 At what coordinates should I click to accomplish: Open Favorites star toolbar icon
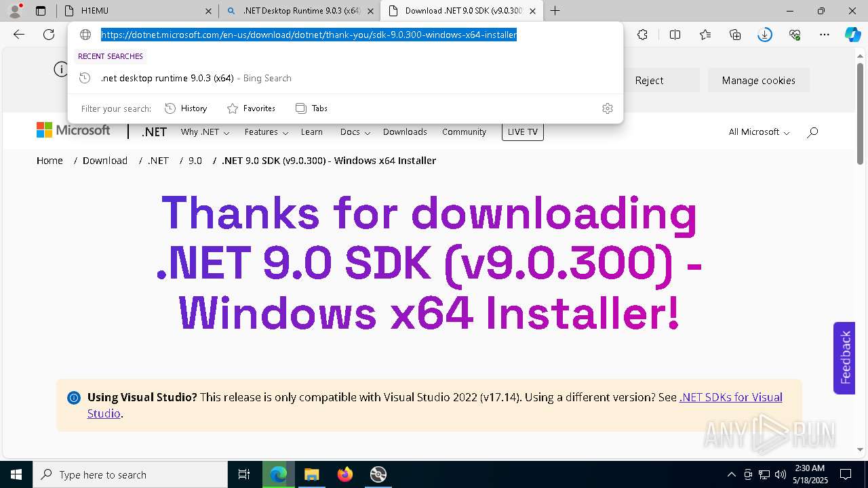click(x=705, y=35)
